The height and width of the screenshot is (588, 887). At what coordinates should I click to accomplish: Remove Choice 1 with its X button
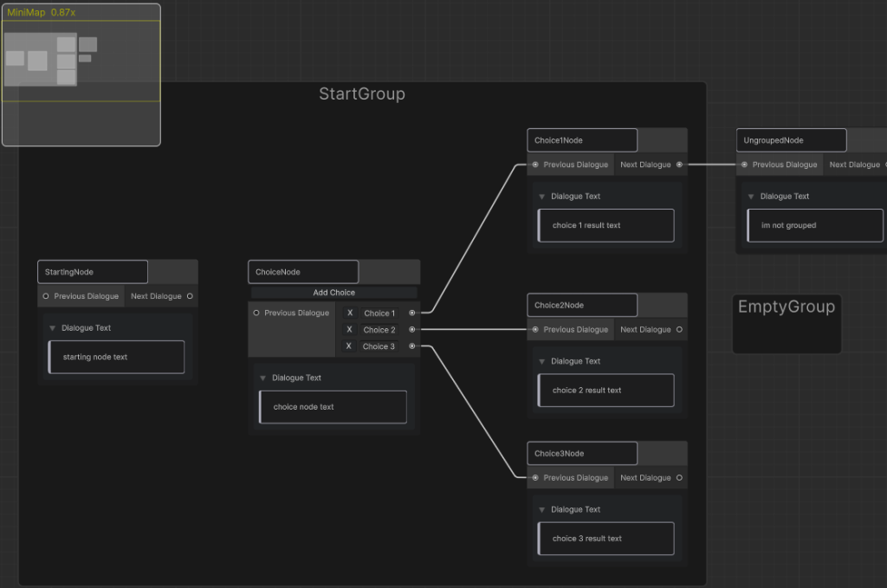(x=350, y=313)
